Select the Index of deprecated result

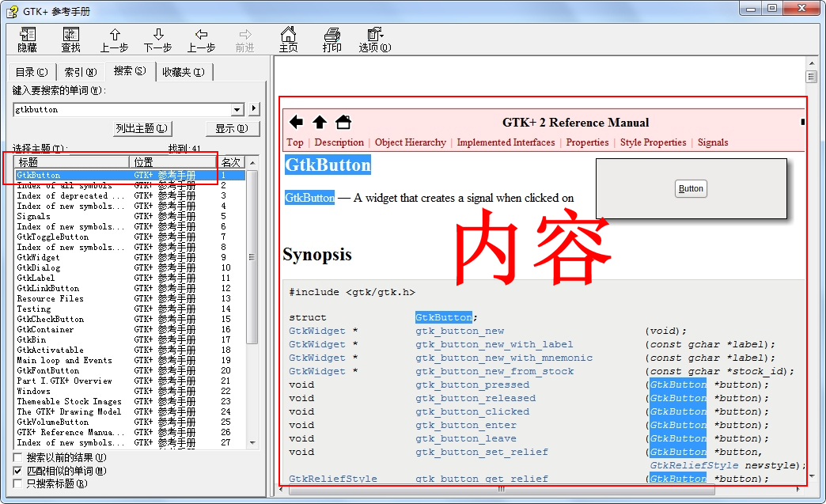[130, 195]
